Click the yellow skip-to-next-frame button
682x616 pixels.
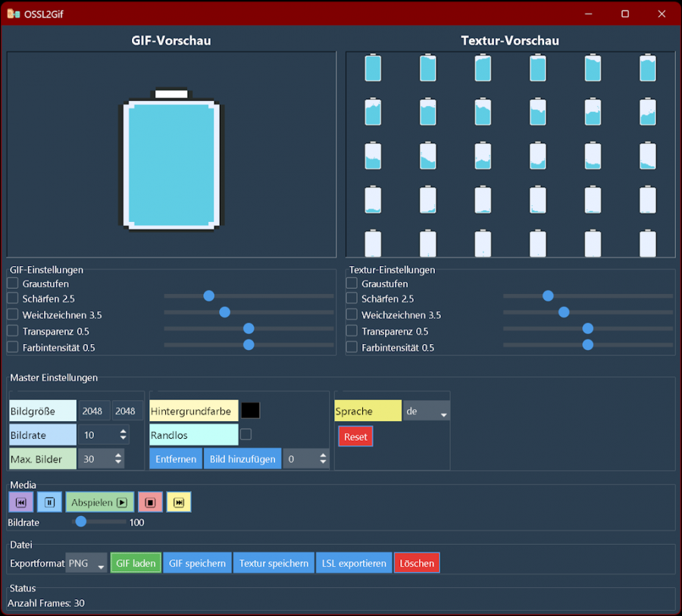(179, 502)
